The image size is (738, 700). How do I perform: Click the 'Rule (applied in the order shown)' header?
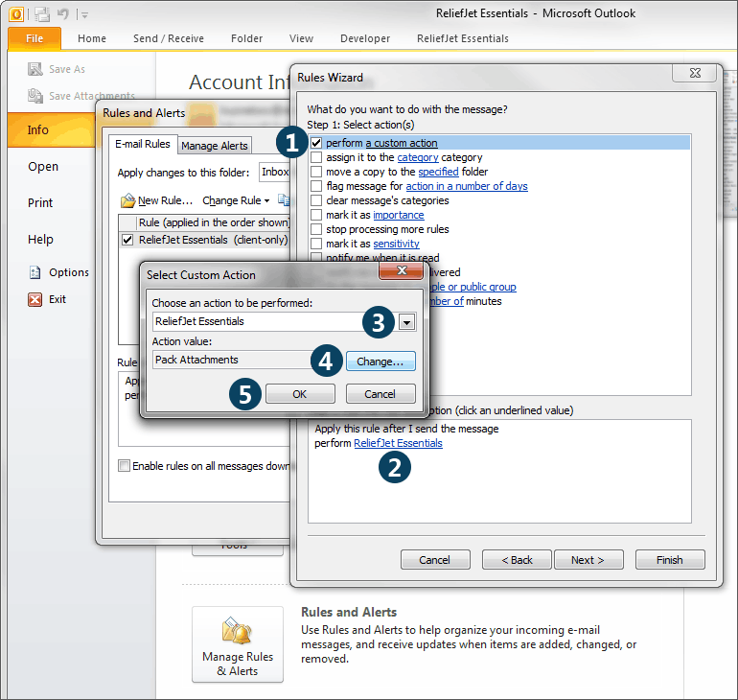pyautogui.click(x=214, y=222)
